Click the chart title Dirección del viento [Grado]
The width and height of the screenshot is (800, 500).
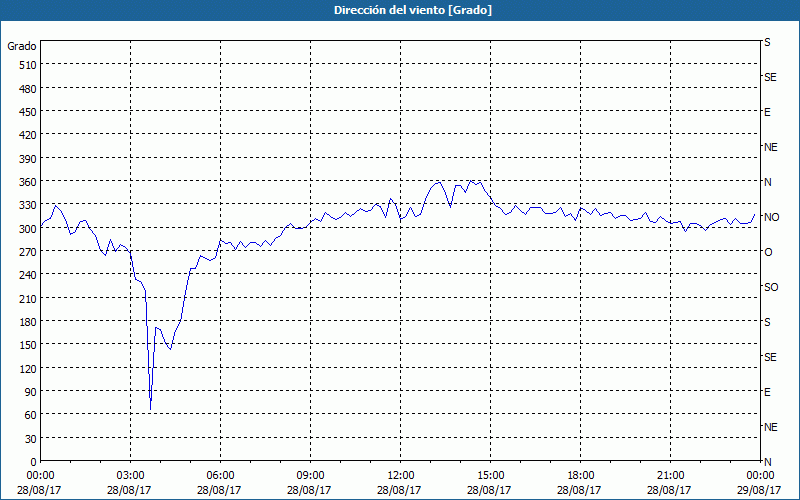coord(413,10)
